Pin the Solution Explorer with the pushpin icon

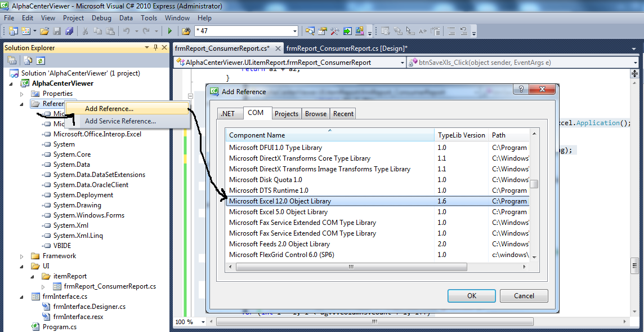155,47
